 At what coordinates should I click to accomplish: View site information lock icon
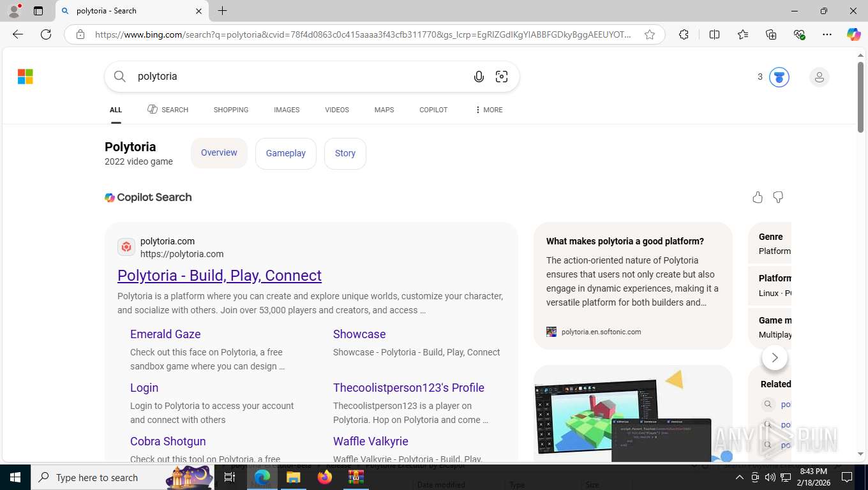(80, 34)
